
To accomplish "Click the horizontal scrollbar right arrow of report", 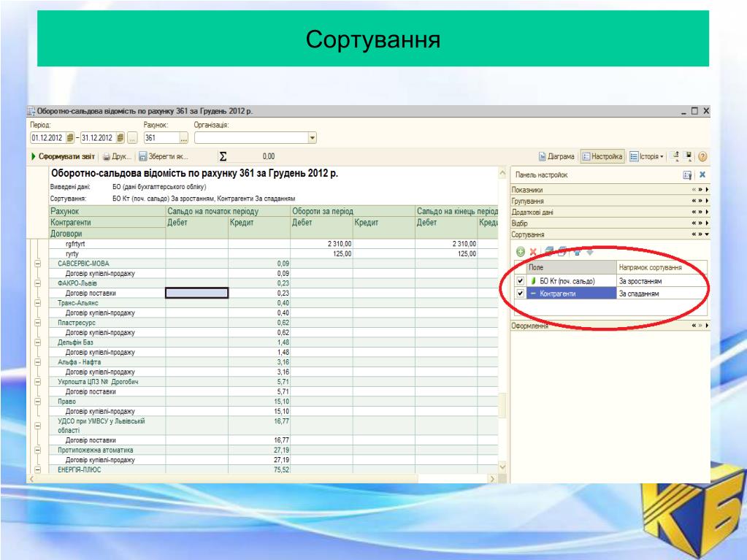I will (493, 478).
